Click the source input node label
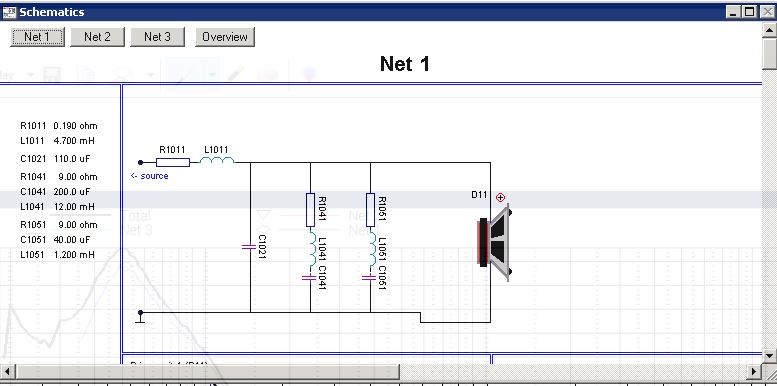Screen dimensions: 777x386 pos(150,176)
